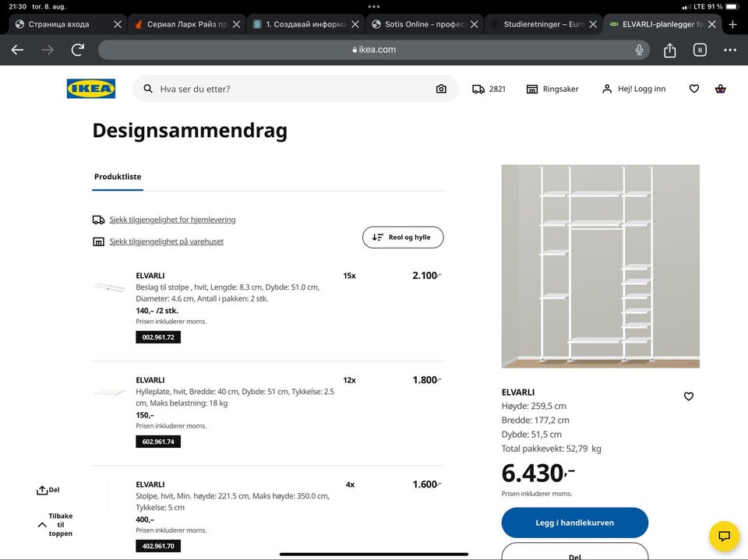
Task: Click Sjekk tilgjengelighet på varehuset link
Action: (x=167, y=242)
